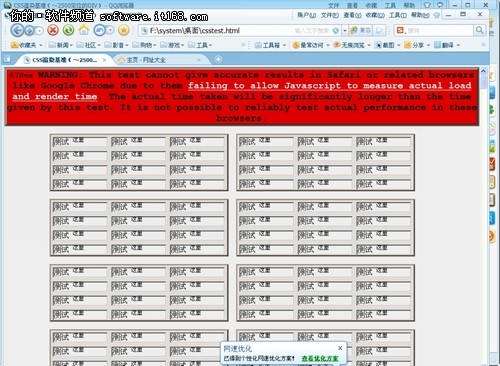Open 文件 menu in the background window title bar
Screen dimensions: 500x366
point(333,5)
